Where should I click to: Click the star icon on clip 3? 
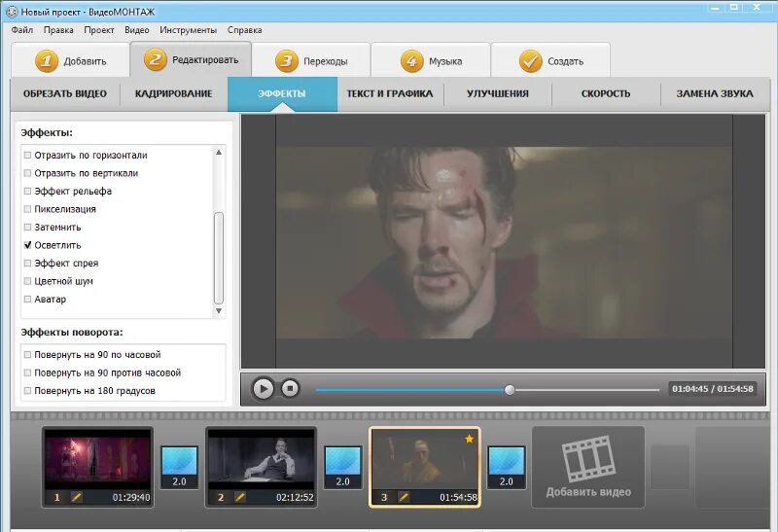tap(469, 439)
